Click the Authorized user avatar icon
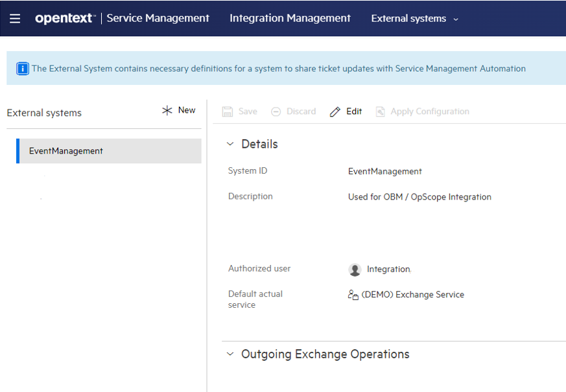Screen dimensions: 566x392 point(355,269)
